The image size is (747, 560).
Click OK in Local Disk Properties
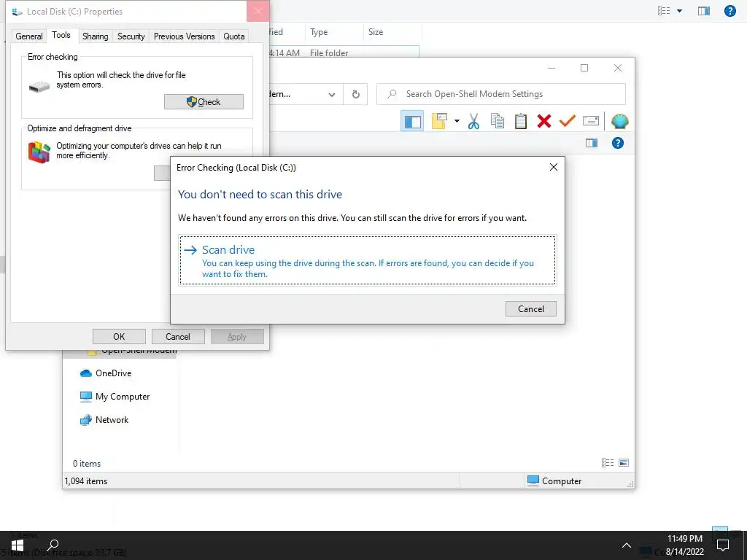tap(119, 337)
